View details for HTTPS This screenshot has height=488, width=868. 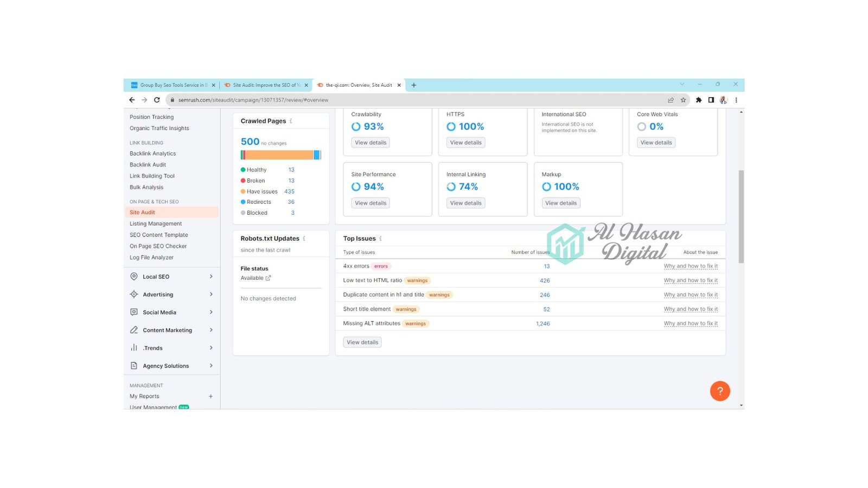click(x=466, y=143)
